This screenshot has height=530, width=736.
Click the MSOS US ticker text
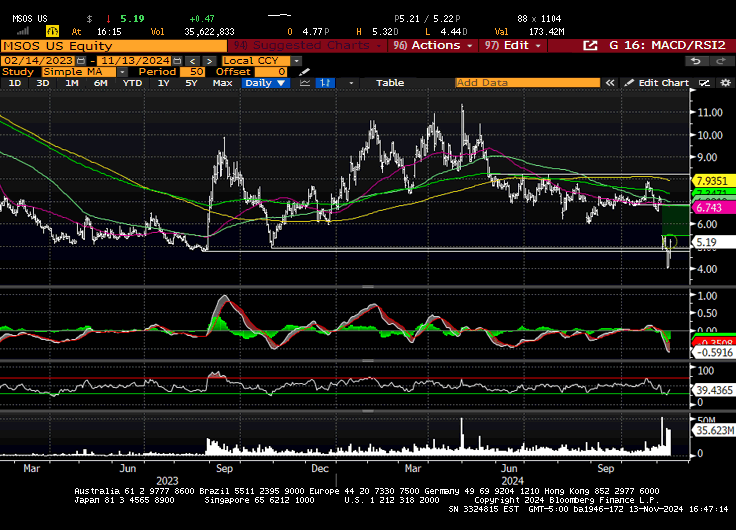(x=30, y=19)
